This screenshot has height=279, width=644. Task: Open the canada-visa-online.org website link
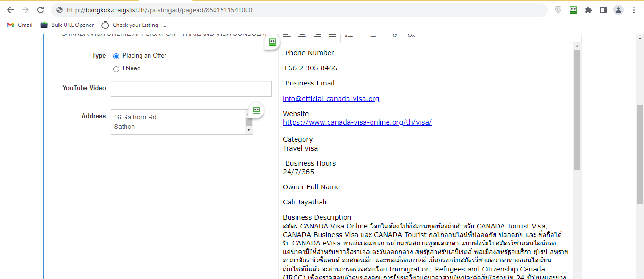coord(357,122)
